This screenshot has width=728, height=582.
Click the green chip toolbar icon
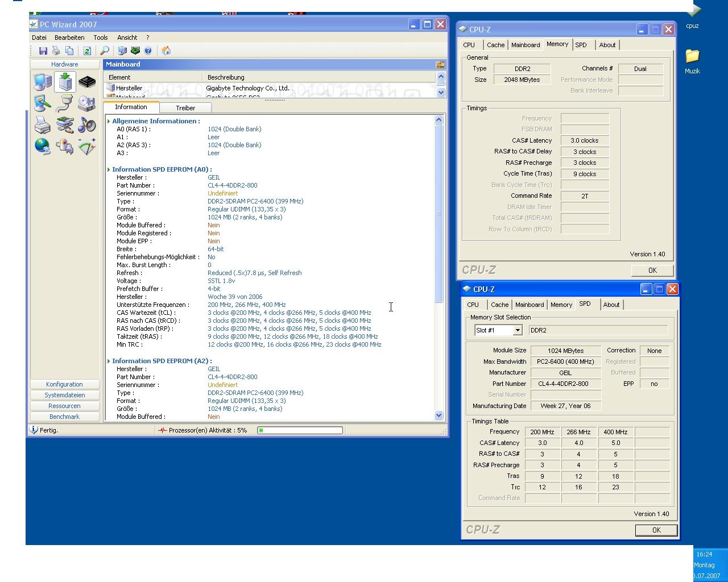[x=135, y=51]
